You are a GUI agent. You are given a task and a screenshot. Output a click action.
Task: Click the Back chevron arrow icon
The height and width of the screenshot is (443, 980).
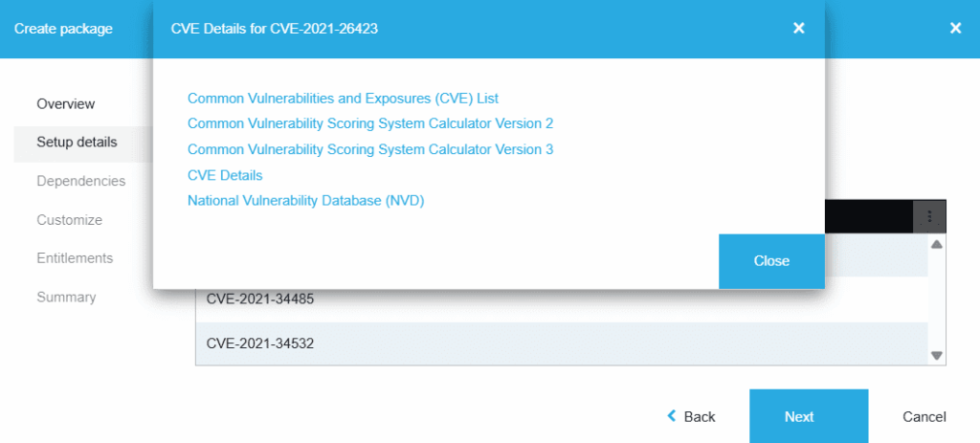click(x=672, y=416)
